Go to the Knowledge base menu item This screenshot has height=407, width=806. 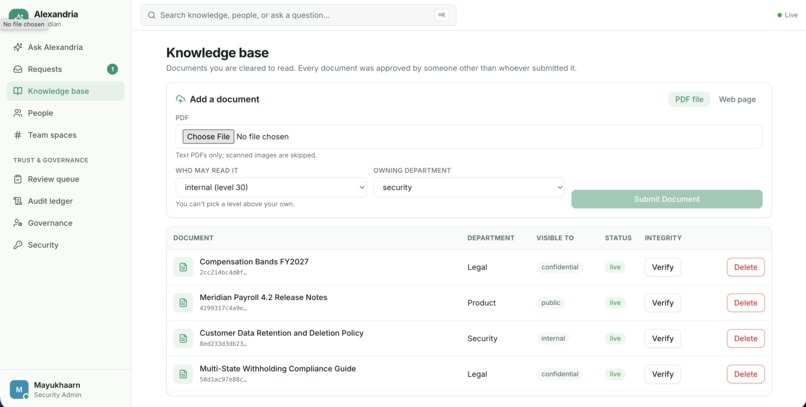coord(66,91)
